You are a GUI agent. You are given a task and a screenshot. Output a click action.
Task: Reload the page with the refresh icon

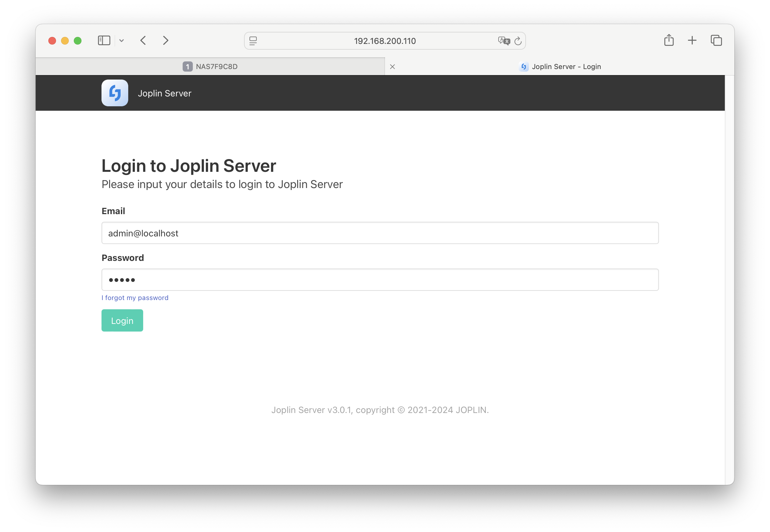point(518,41)
